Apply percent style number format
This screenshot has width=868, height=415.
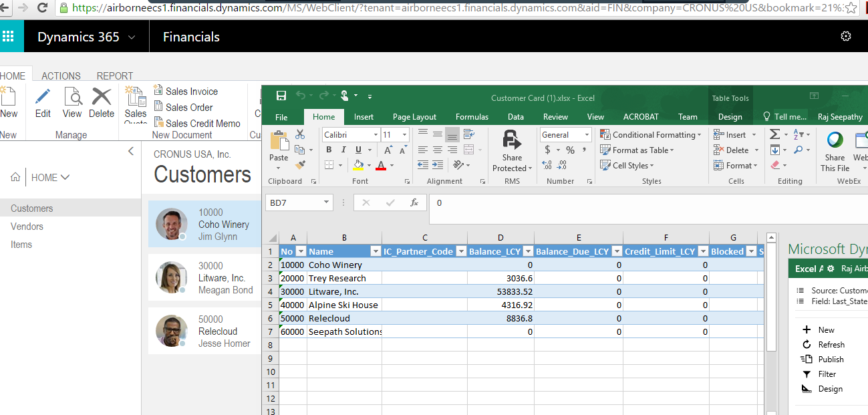[570, 150]
